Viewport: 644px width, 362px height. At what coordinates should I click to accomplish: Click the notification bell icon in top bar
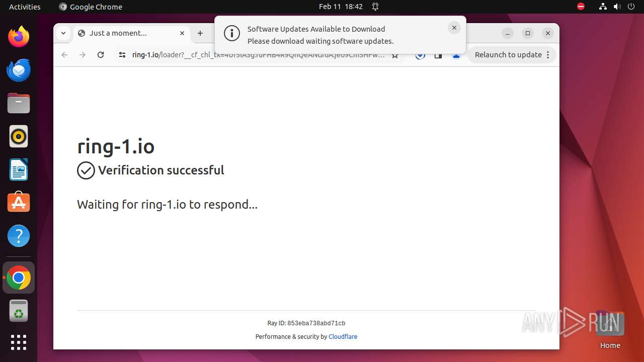click(x=375, y=7)
